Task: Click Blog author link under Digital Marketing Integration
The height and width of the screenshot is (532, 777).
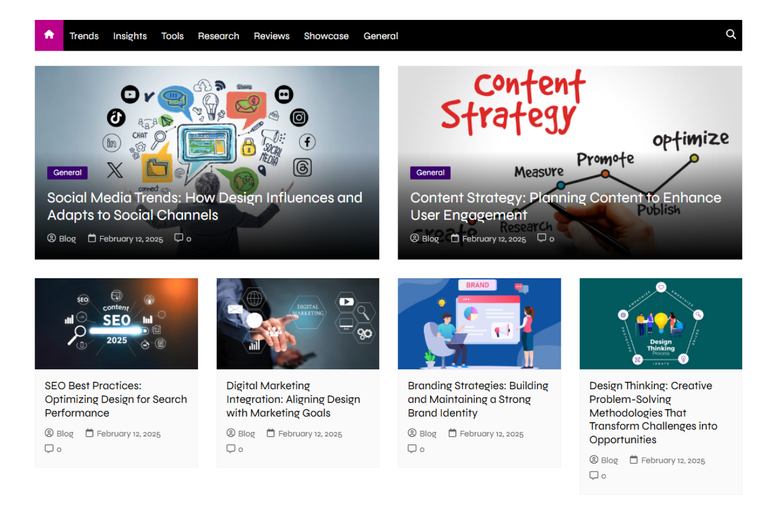Action: tap(246, 434)
